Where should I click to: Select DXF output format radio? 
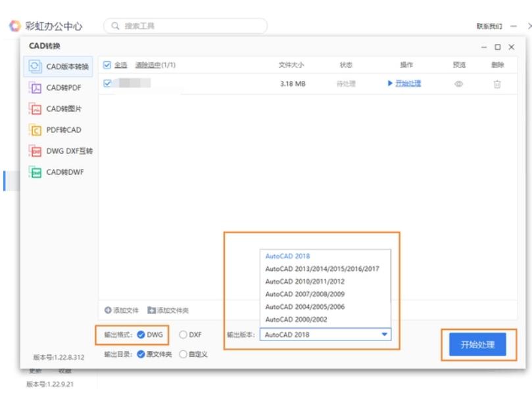183,335
